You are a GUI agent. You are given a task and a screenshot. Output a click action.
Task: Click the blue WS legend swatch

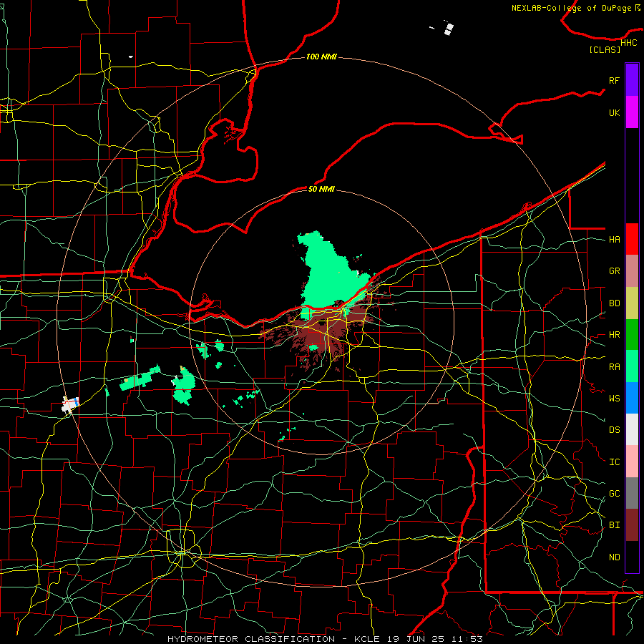click(x=632, y=398)
